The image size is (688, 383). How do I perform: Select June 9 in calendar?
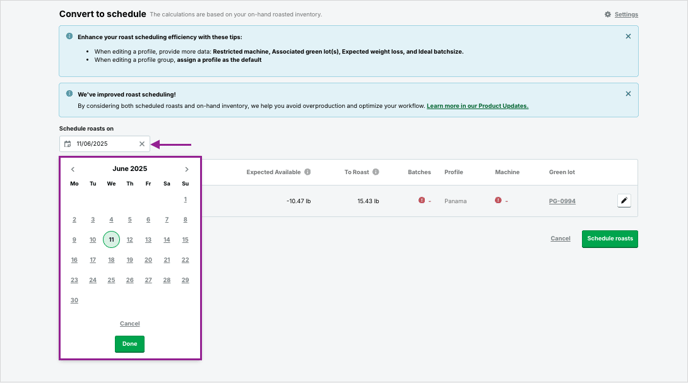pos(74,240)
